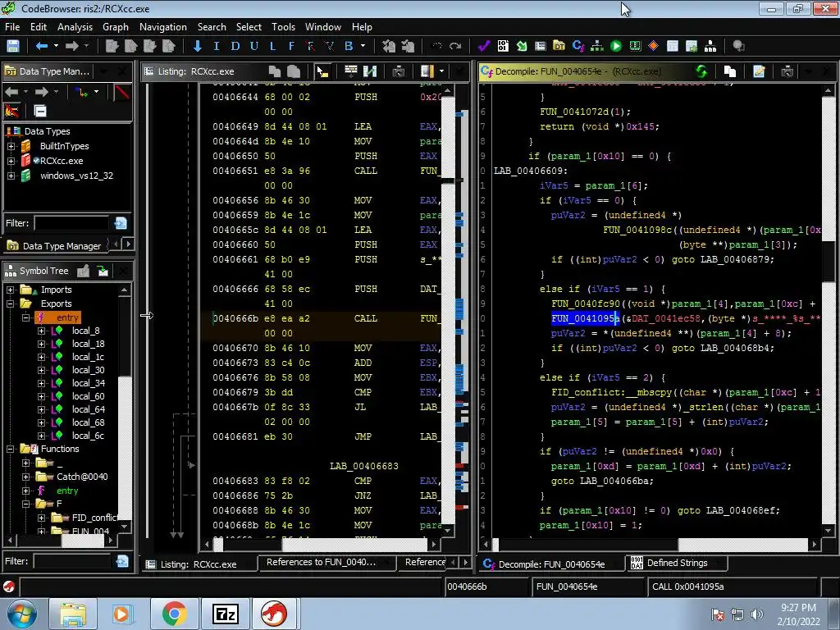Jump to next Instruction (I) icon
The width and height of the screenshot is (840, 630).
[217, 46]
